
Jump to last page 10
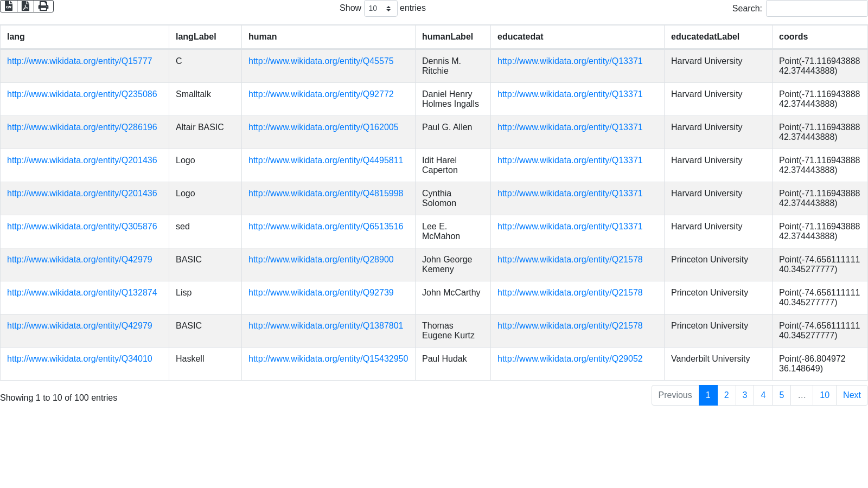tap(824, 395)
